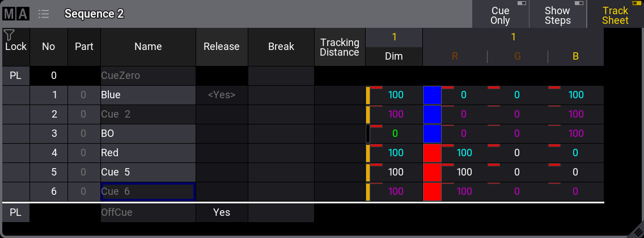Select the BO cue name cell
644x238 pixels.
[148, 133]
